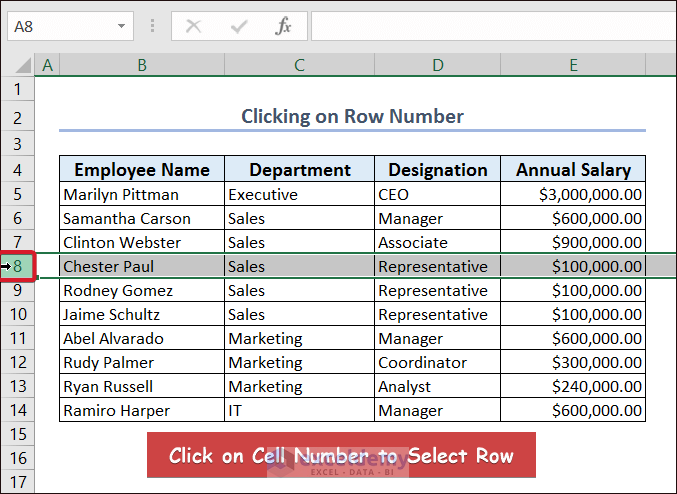
Task: Click the Employee Name header cell
Action: pos(141,169)
